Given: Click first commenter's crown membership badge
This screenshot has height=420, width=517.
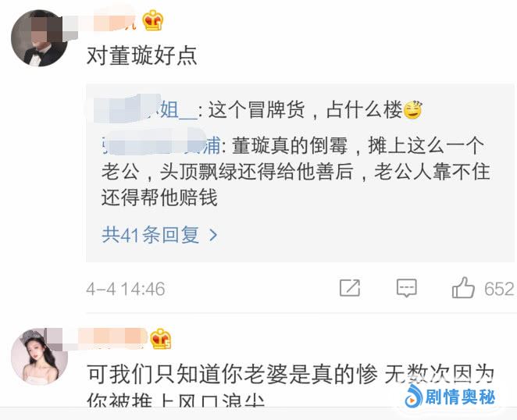Looking at the screenshot, I should (x=153, y=20).
